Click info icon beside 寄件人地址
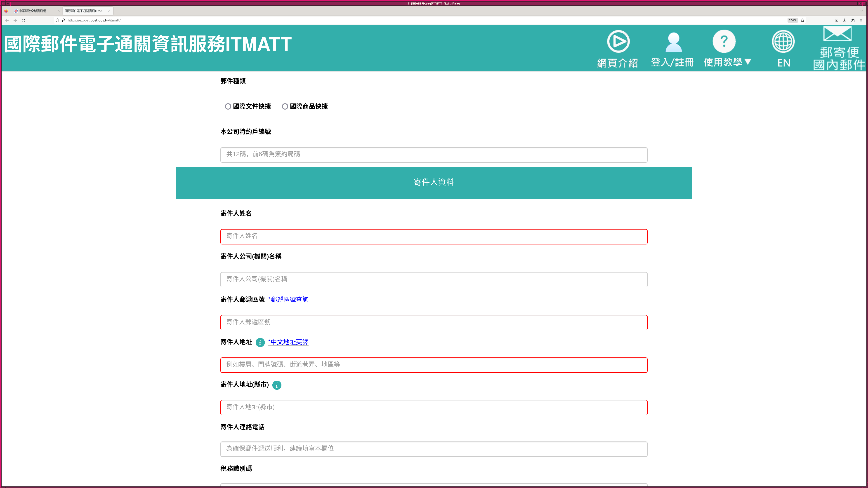This screenshot has width=868, height=488. pyautogui.click(x=260, y=343)
